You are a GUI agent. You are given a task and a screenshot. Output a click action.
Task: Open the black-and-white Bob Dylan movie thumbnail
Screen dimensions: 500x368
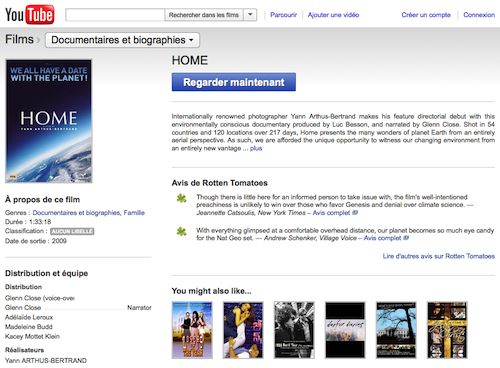[294, 330]
